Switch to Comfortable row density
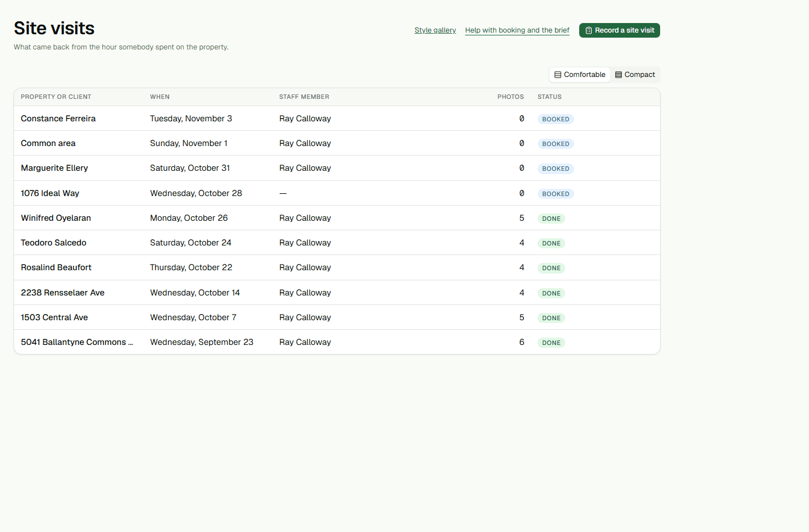Viewport: 809px width, 532px height. 580,75
